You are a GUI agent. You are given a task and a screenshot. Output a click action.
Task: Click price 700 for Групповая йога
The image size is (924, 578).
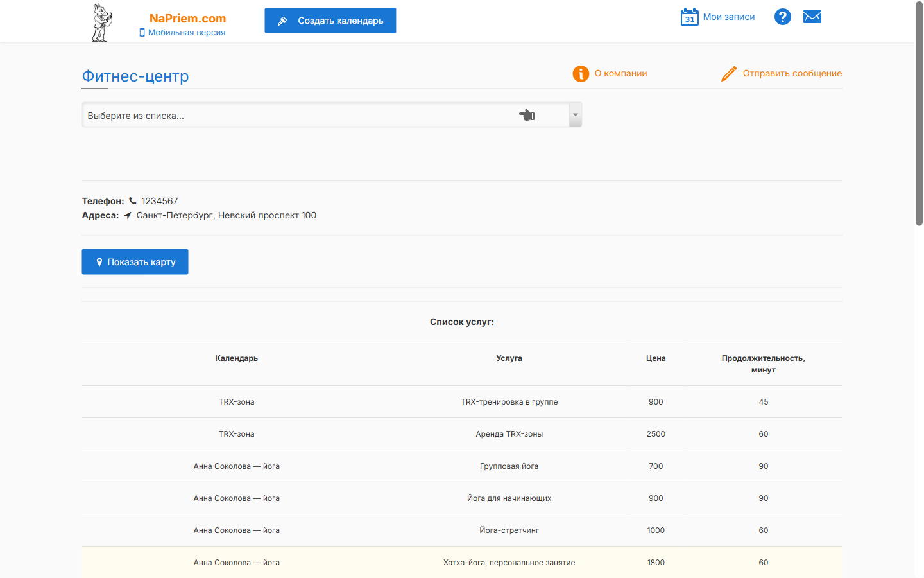656,466
